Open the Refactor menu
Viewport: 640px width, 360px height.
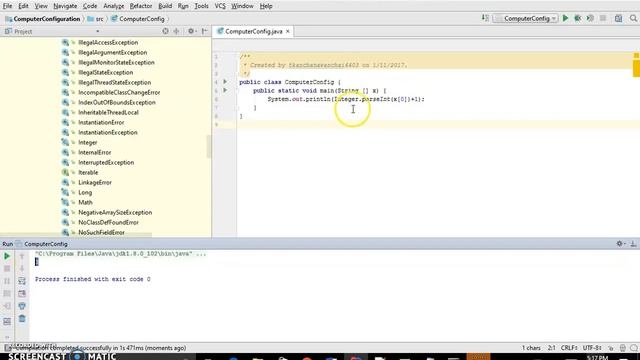coord(141,6)
